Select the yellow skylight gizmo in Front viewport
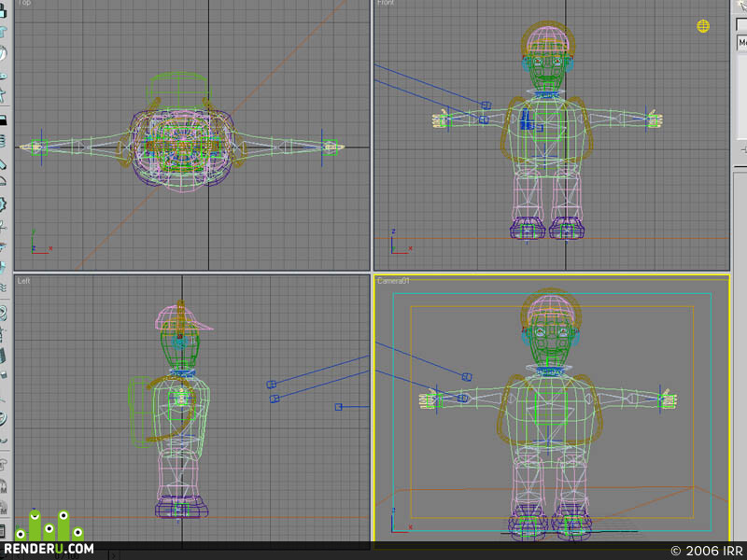 [703, 26]
